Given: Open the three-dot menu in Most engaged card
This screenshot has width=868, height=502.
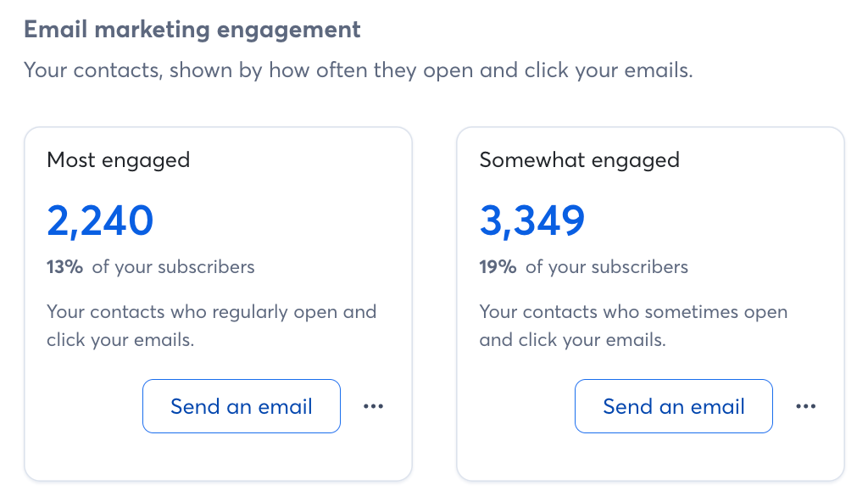Looking at the screenshot, I should (x=373, y=406).
